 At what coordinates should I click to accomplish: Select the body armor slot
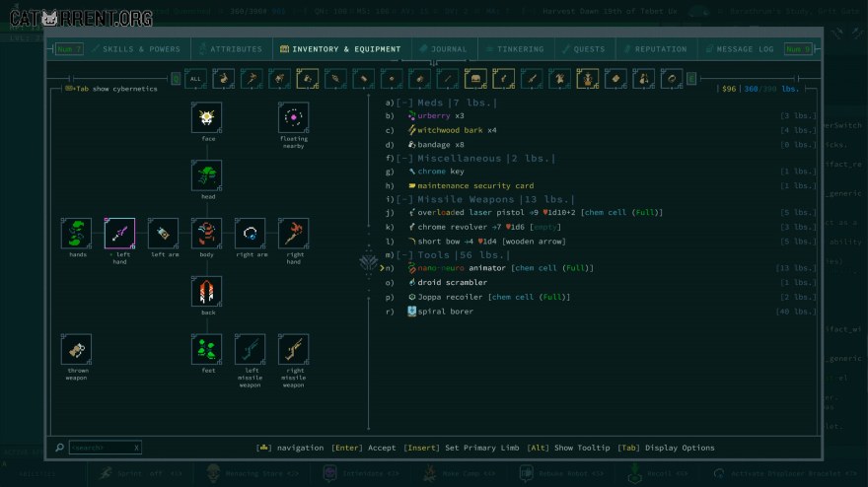[x=206, y=233]
